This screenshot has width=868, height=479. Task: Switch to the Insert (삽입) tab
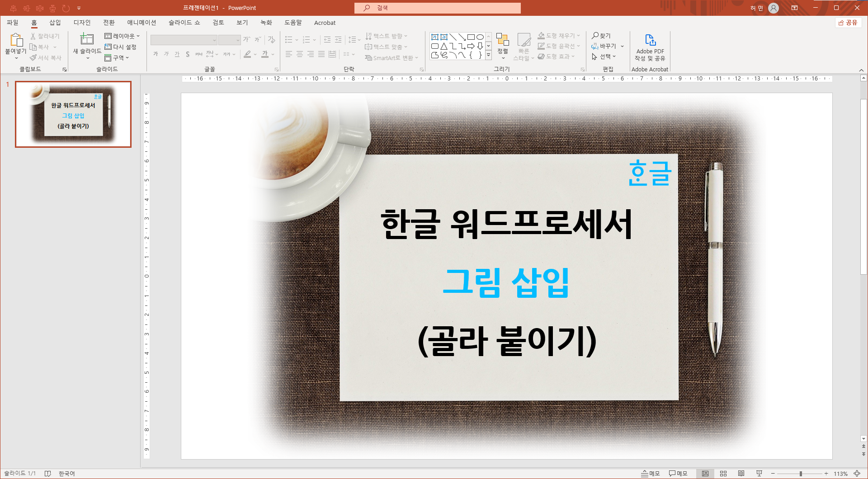pyautogui.click(x=55, y=23)
